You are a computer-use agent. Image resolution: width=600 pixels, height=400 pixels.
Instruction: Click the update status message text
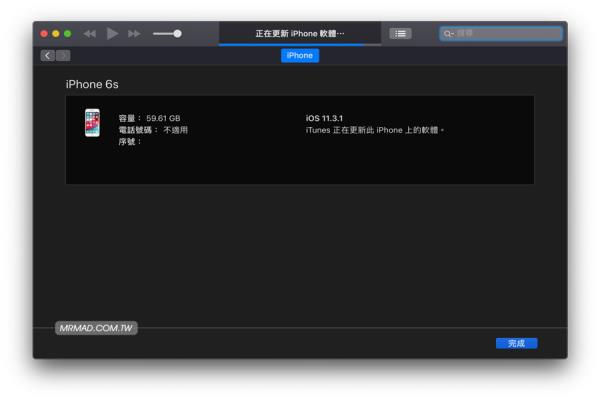(375, 130)
